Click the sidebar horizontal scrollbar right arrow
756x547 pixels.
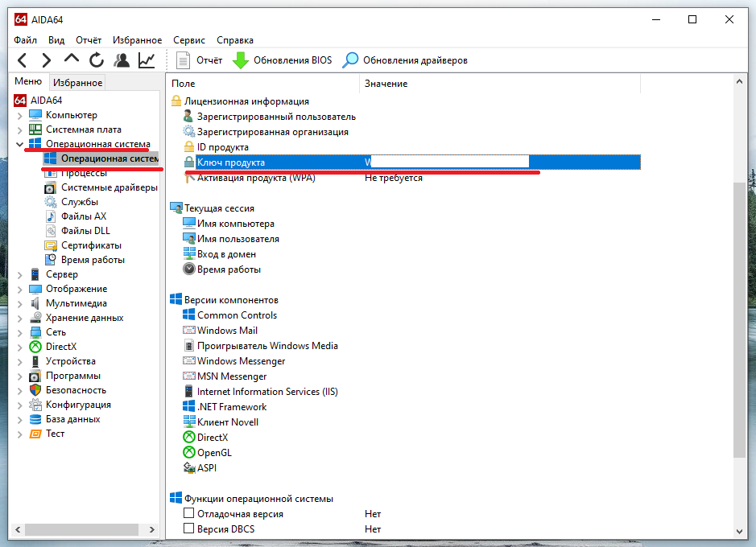152,529
